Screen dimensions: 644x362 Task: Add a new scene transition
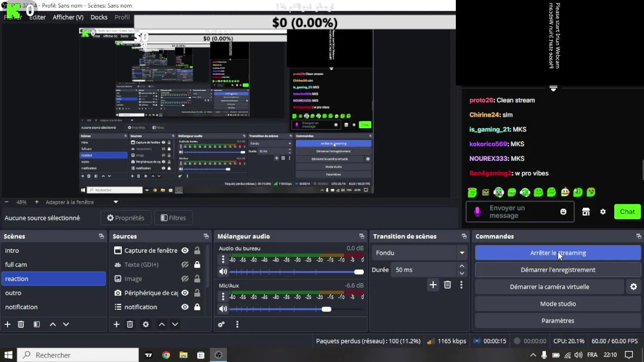click(433, 285)
